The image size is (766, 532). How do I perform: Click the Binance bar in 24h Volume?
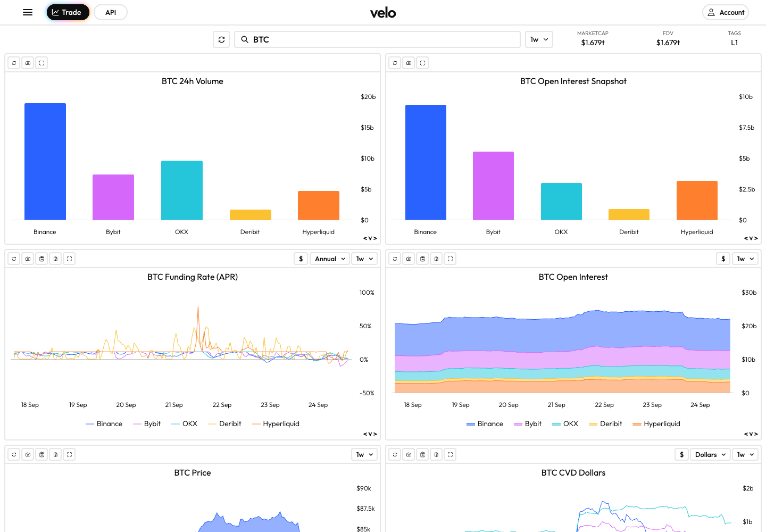[x=45, y=161]
